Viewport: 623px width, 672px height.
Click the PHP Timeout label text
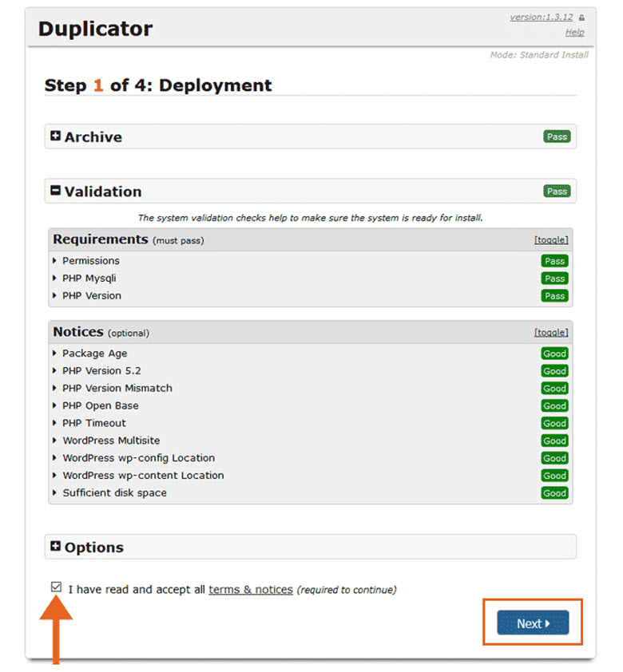94,423
